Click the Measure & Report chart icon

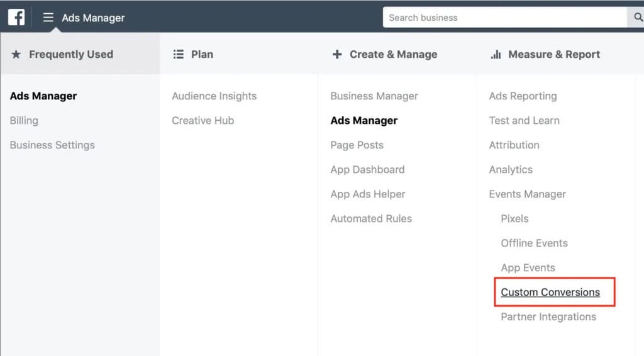[496, 54]
